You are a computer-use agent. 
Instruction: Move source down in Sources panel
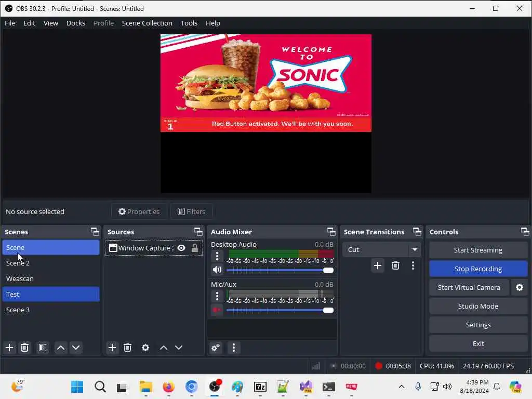point(179,348)
